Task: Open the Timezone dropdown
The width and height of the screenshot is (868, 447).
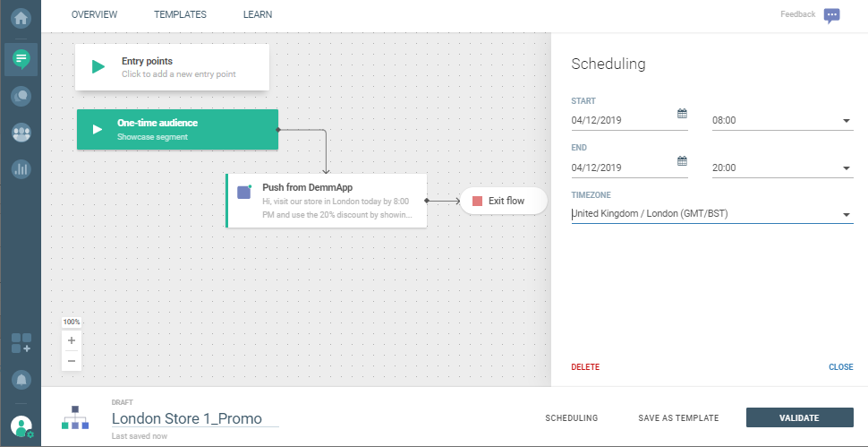Action: click(846, 215)
